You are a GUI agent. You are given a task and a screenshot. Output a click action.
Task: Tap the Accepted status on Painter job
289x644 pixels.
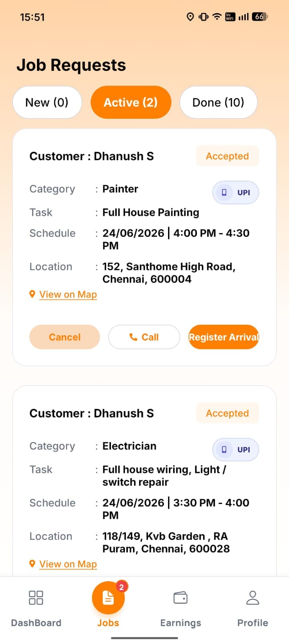pyautogui.click(x=228, y=156)
